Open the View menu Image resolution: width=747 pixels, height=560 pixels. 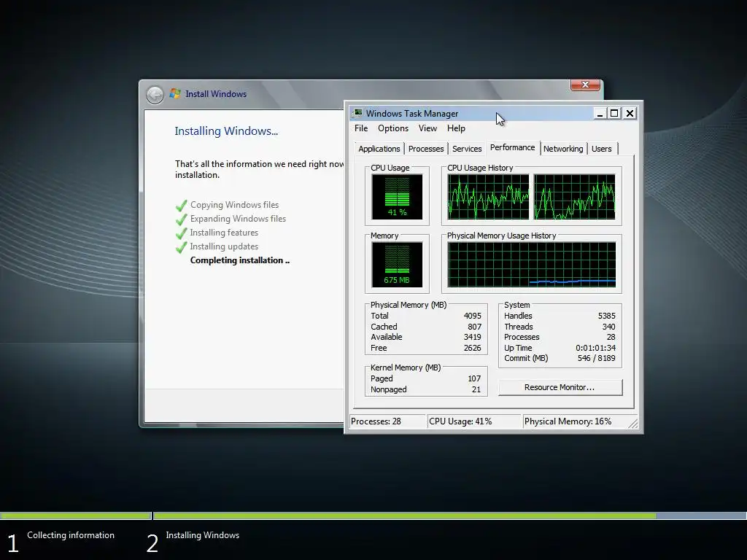(427, 128)
